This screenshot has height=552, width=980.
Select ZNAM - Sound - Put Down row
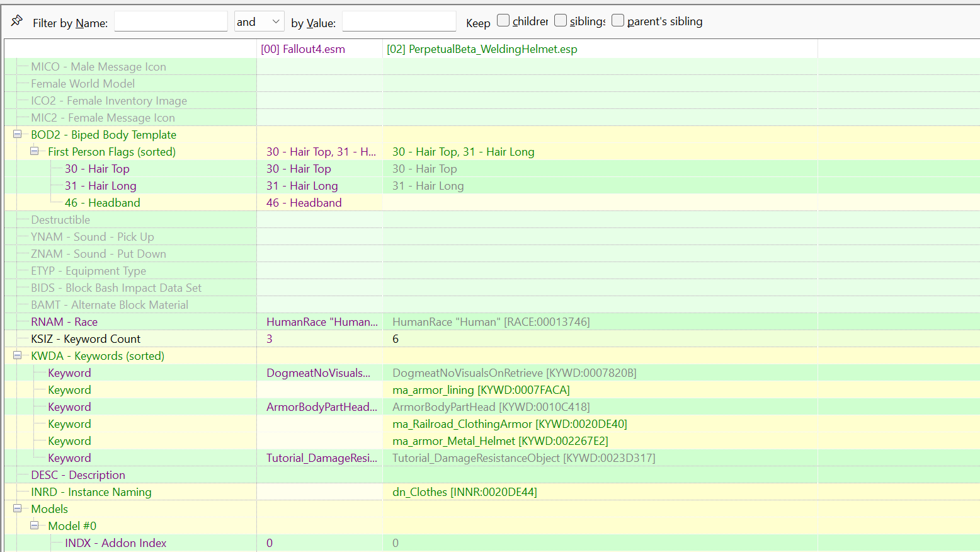[98, 254]
